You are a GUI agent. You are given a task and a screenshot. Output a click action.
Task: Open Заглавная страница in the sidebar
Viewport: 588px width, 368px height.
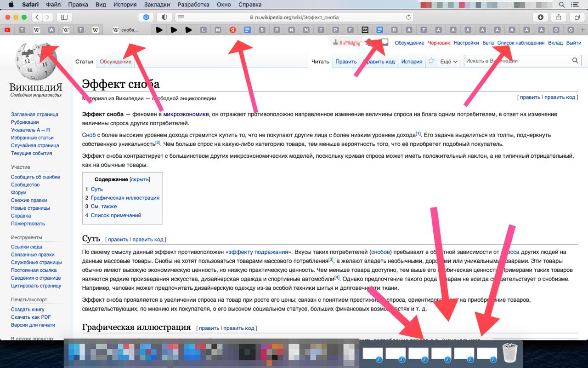pyautogui.click(x=34, y=115)
